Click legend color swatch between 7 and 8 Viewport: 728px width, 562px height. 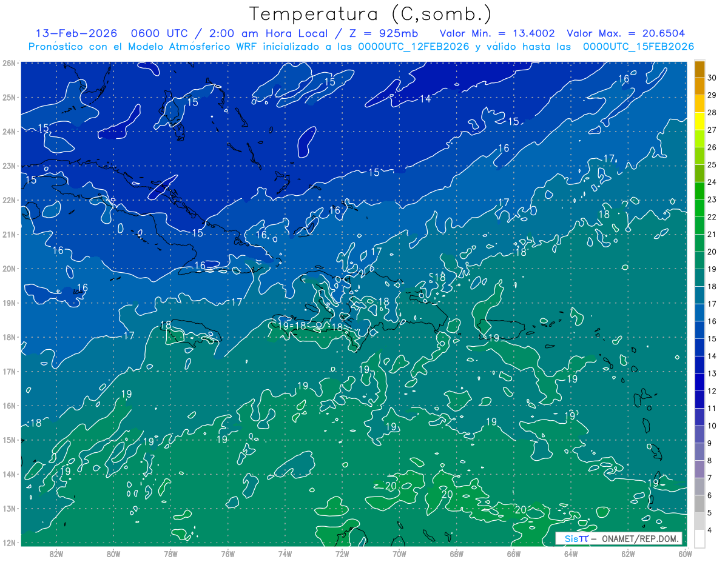coord(699,469)
